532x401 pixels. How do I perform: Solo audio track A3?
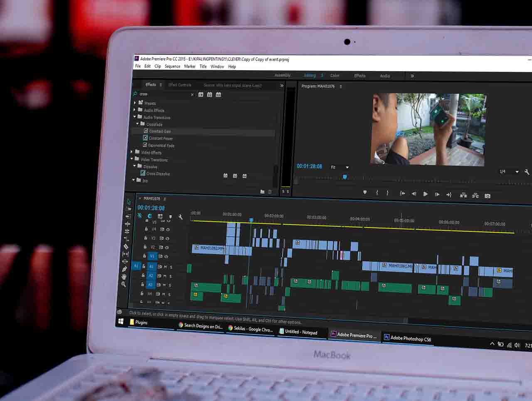[x=170, y=285]
